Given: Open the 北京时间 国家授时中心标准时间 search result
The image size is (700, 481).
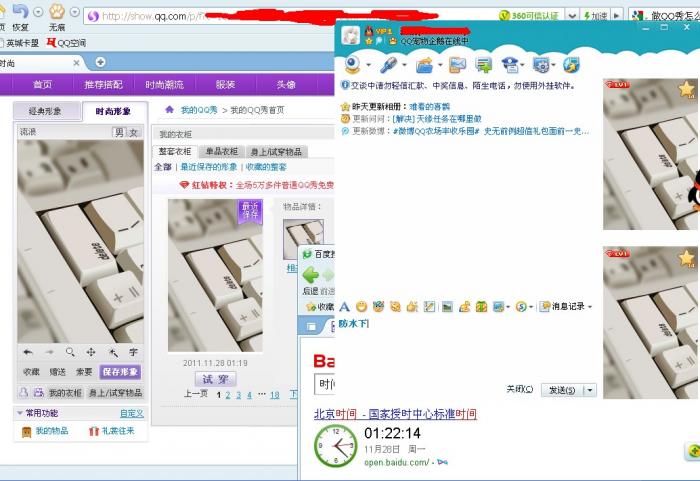Looking at the screenshot, I should pyautogui.click(x=395, y=414).
